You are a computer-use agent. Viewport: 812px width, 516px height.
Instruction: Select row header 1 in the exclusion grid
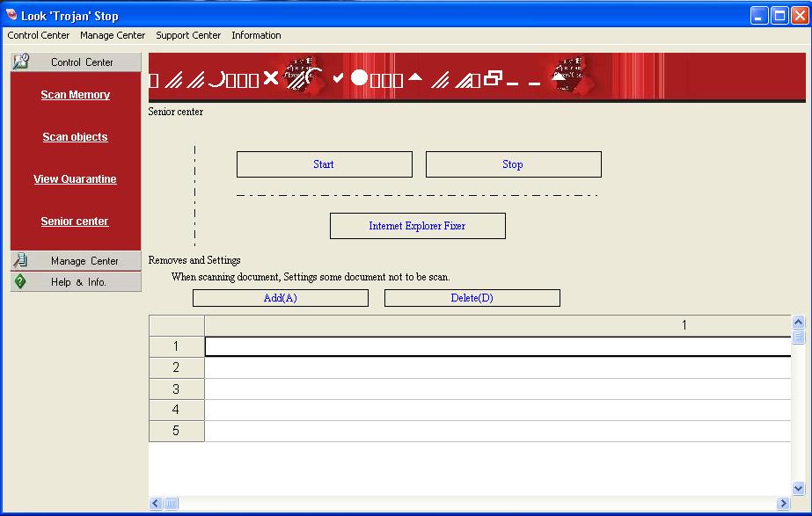(177, 346)
